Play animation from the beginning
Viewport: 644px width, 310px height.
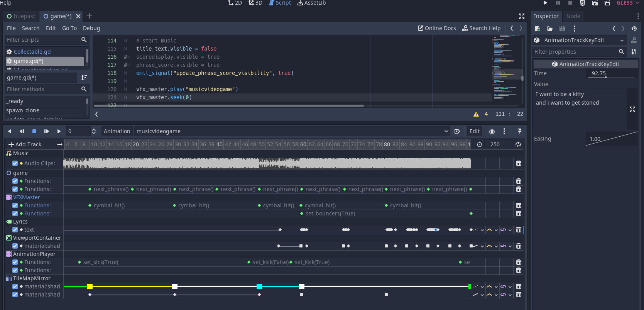pyautogui.click(x=46, y=131)
